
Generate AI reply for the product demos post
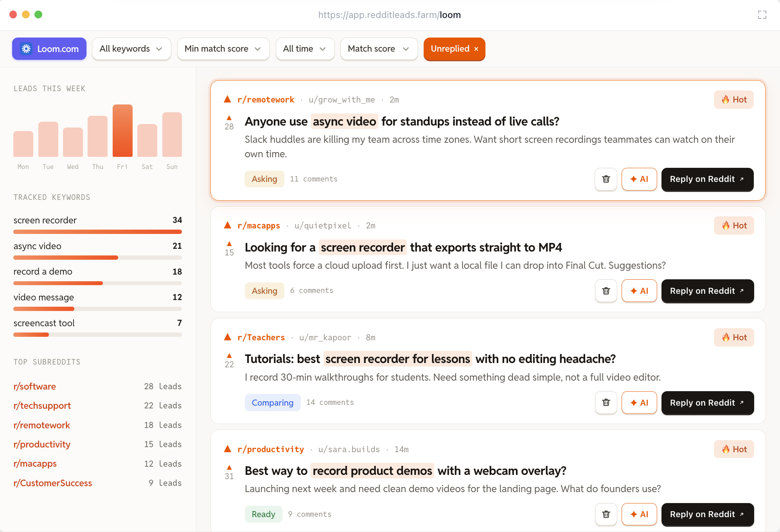(x=639, y=514)
